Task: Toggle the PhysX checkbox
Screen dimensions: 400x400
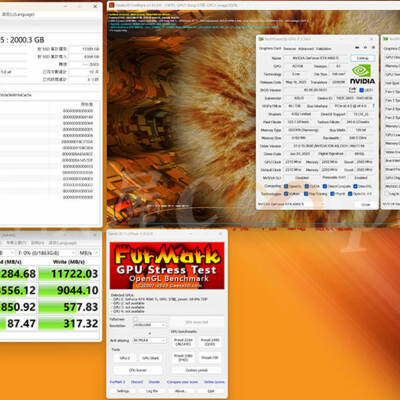Action: coord(332,194)
